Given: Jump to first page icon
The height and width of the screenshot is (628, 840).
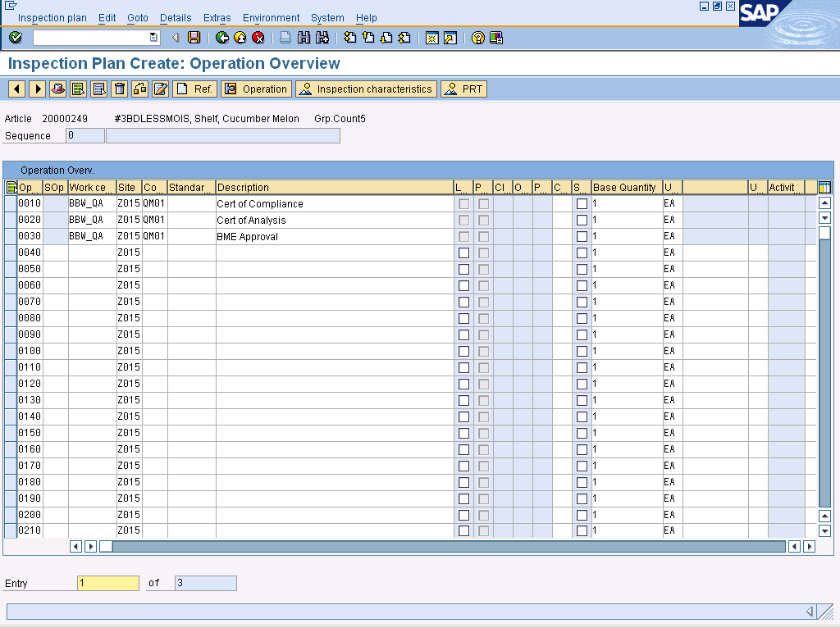Looking at the screenshot, I should pos(349,38).
